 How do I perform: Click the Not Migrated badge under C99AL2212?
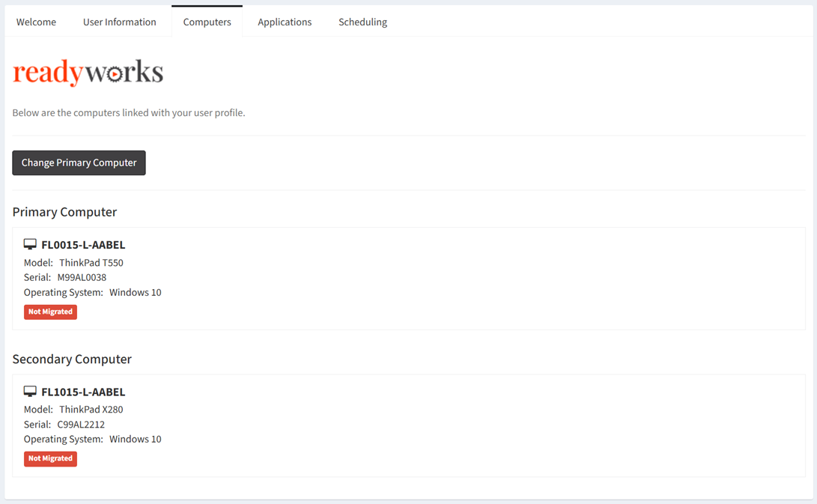coord(50,458)
